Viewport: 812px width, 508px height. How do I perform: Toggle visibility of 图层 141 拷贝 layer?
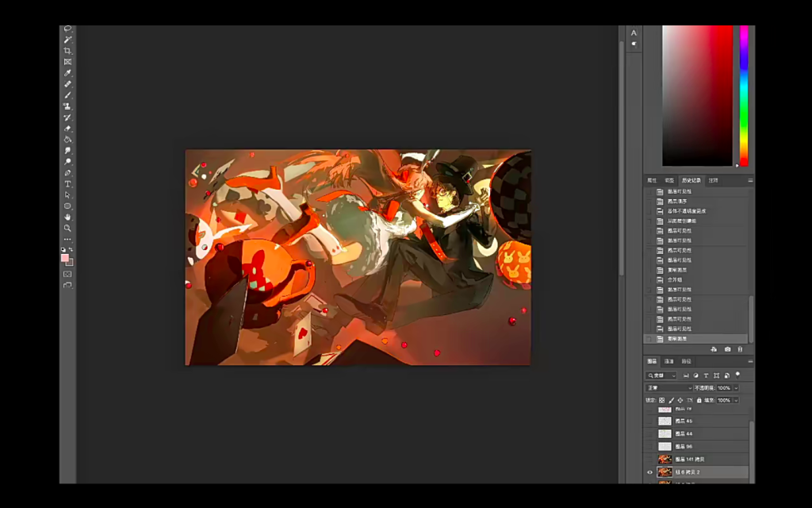pyautogui.click(x=650, y=459)
